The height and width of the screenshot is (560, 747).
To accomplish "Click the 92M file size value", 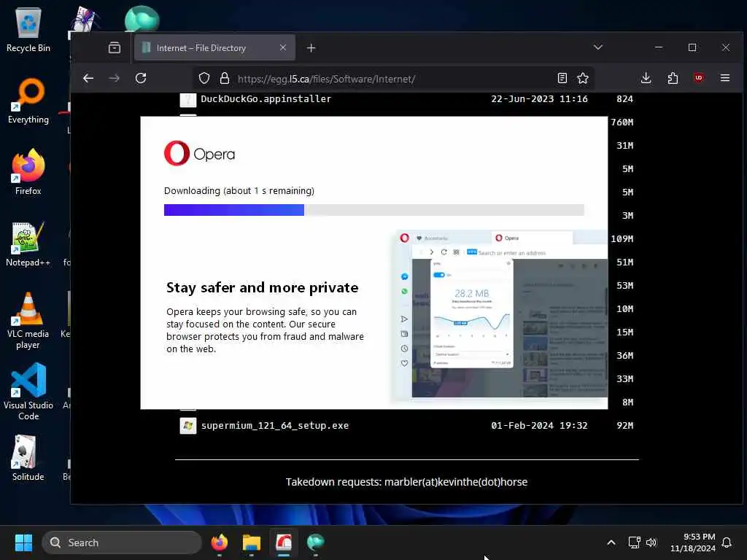I will coord(625,425).
